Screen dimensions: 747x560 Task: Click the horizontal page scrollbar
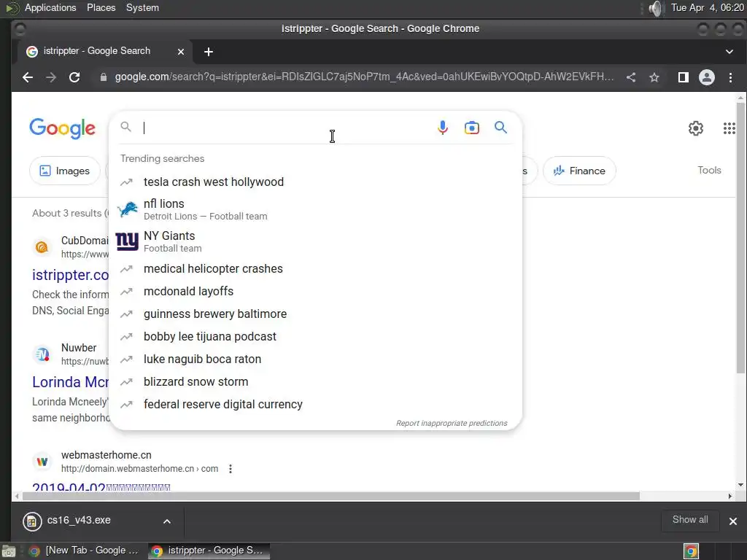click(x=331, y=496)
